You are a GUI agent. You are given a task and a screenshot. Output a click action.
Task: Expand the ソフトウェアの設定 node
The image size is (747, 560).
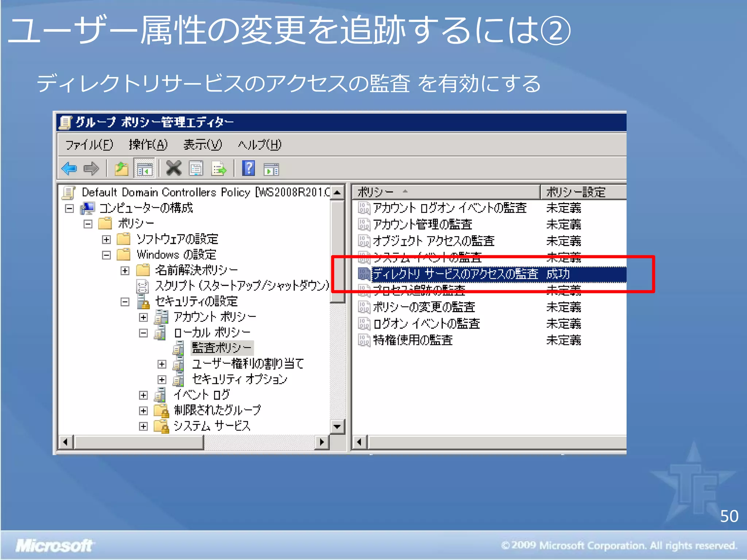coord(107,240)
